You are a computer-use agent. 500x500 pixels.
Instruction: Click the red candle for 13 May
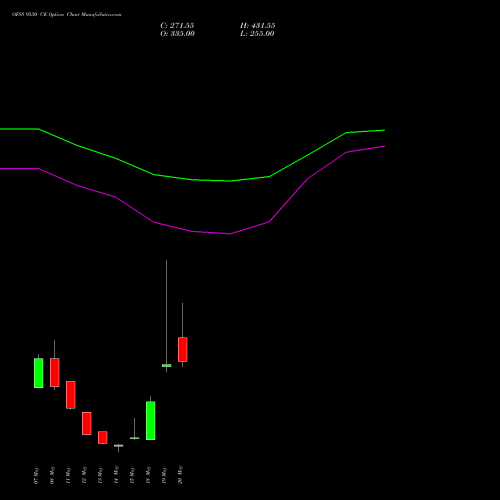pos(103,437)
